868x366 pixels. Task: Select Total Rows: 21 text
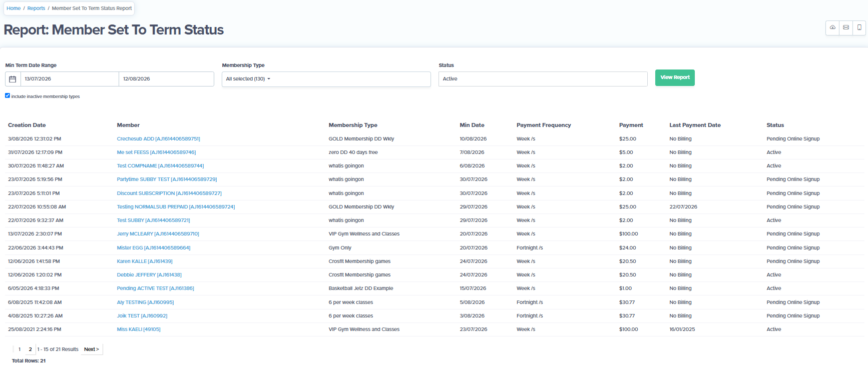tap(29, 361)
